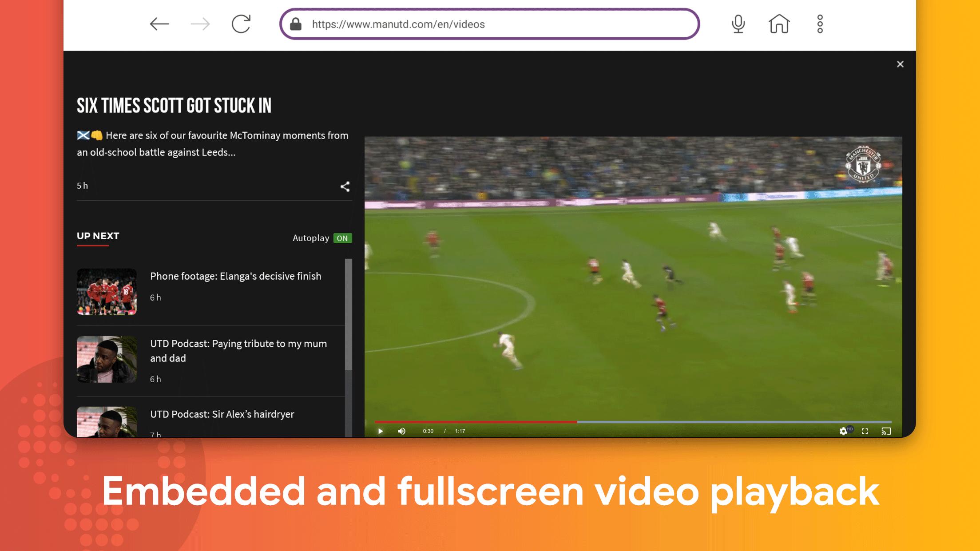Click the padlock icon in address bar

[x=296, y=24]
